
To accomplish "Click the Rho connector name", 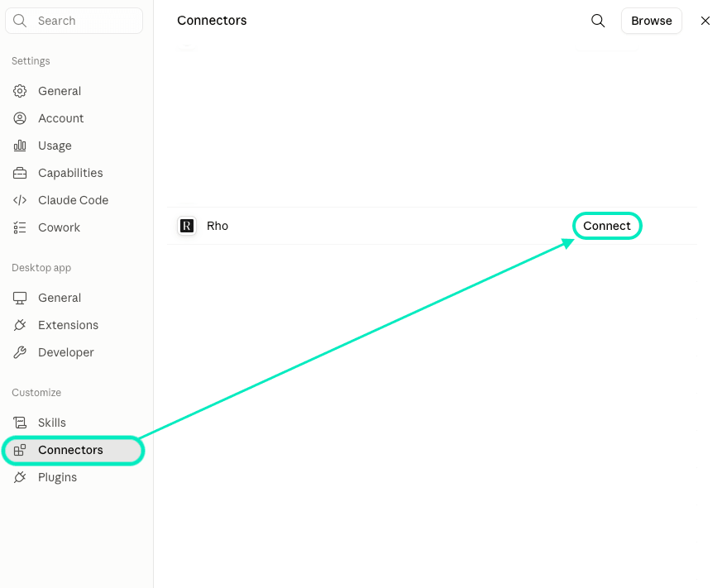I will 218,226.
